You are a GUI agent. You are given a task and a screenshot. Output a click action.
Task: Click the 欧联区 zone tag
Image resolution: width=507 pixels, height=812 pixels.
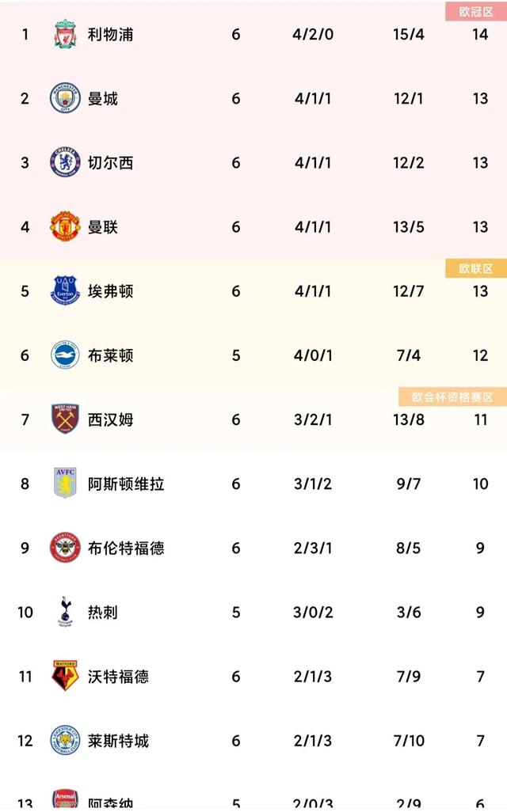475,268
